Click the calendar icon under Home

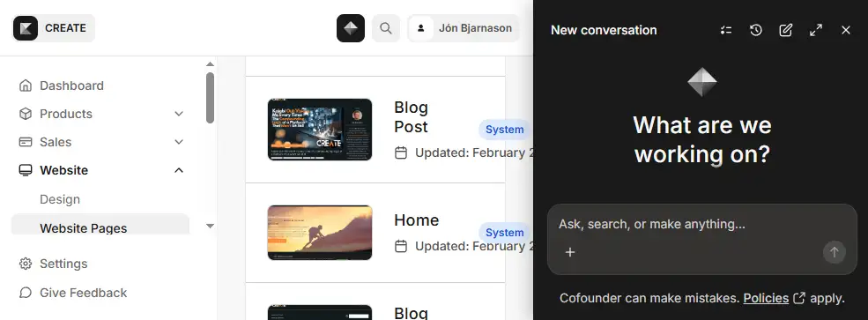(401, 246)
